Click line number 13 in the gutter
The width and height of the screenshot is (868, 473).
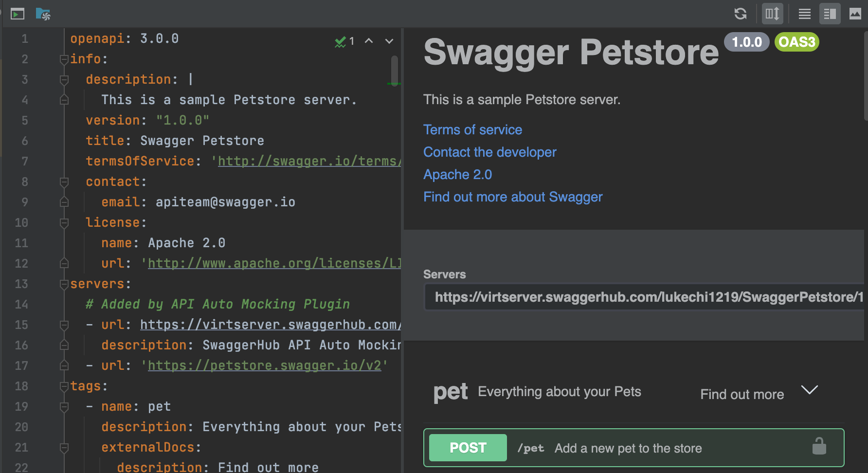tap(21, 284)
